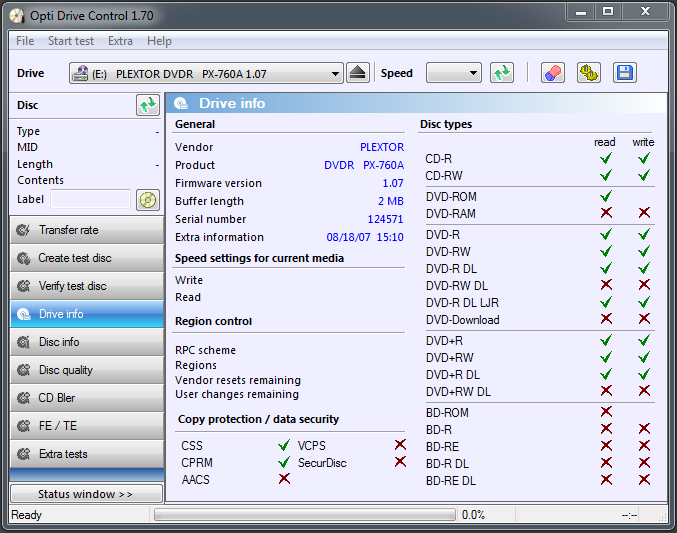Click the FE / TE sidebar icon

click(23, 426)
